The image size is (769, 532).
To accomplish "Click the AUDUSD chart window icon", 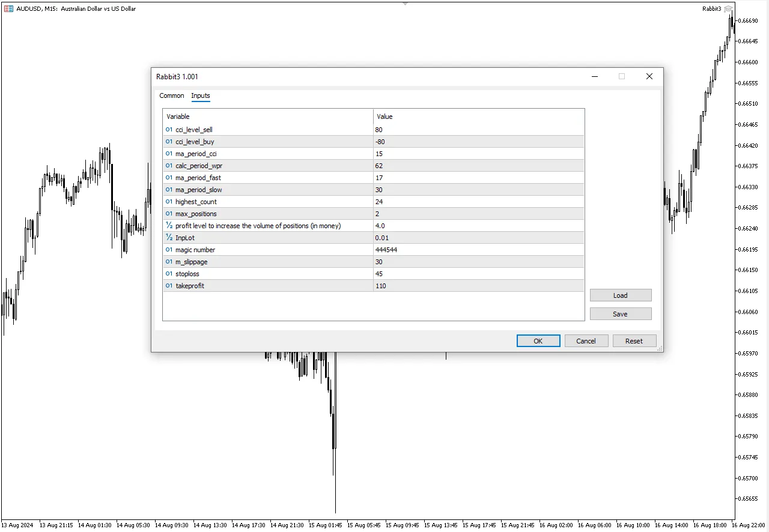I will tap(8, 8).
